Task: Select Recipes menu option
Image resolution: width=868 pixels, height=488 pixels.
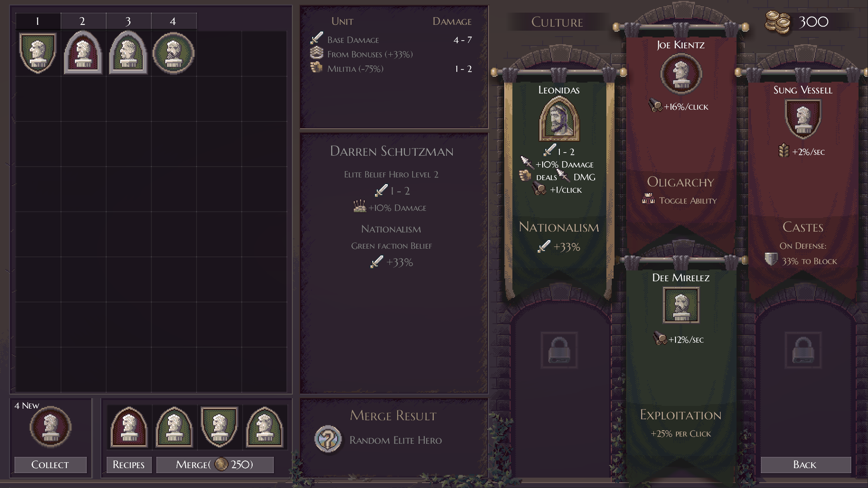Action: coord(127,464)
